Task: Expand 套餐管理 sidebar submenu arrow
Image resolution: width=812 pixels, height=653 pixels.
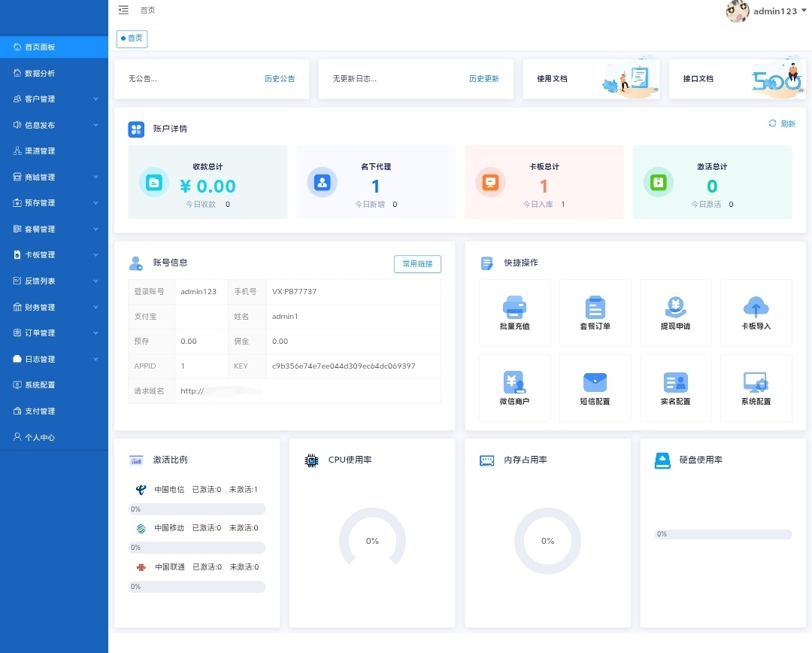Action: [95, 229]
